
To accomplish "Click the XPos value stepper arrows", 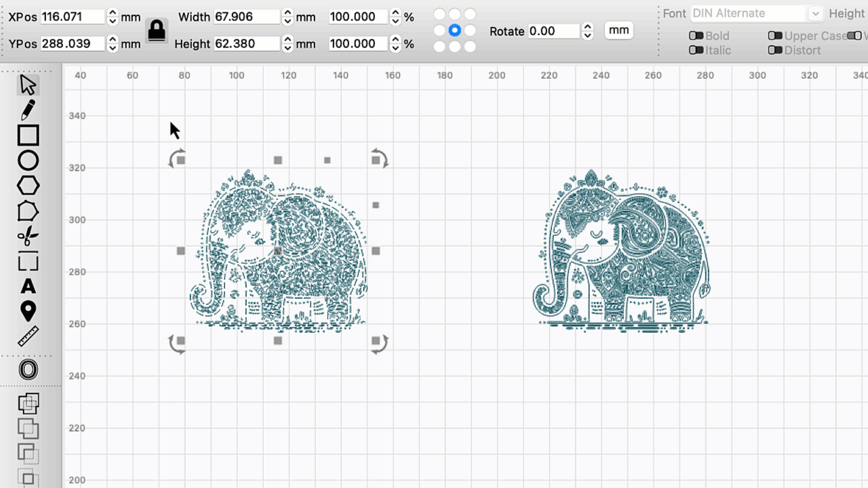I will click(x=113, y=17).
